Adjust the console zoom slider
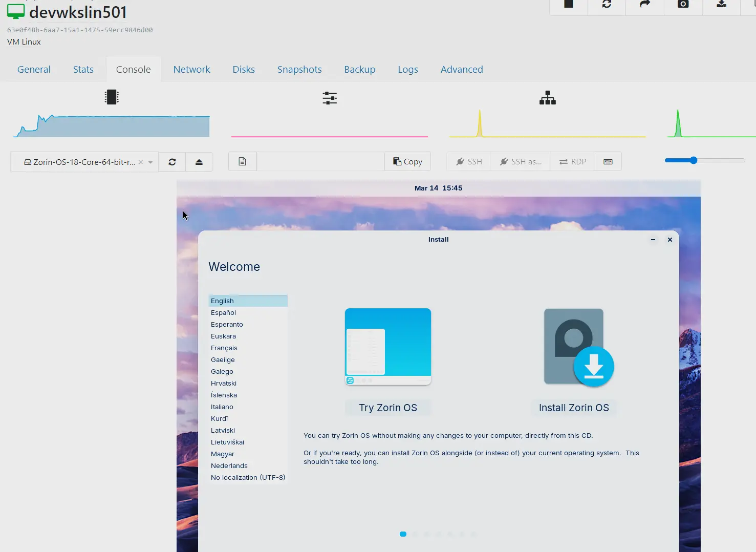The image size is (756, 552). pos(693,160)
